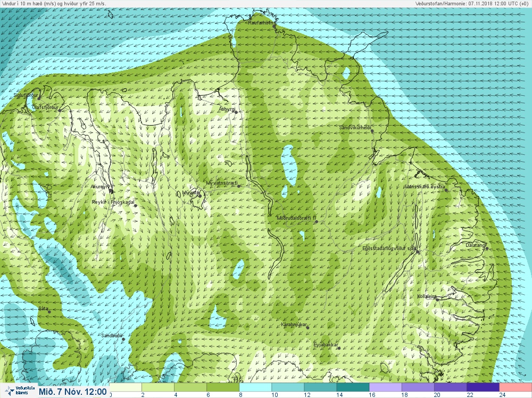Select the Vatnsskarð eystra station label
Screen dimensions: 532x398
pos(425,187)
